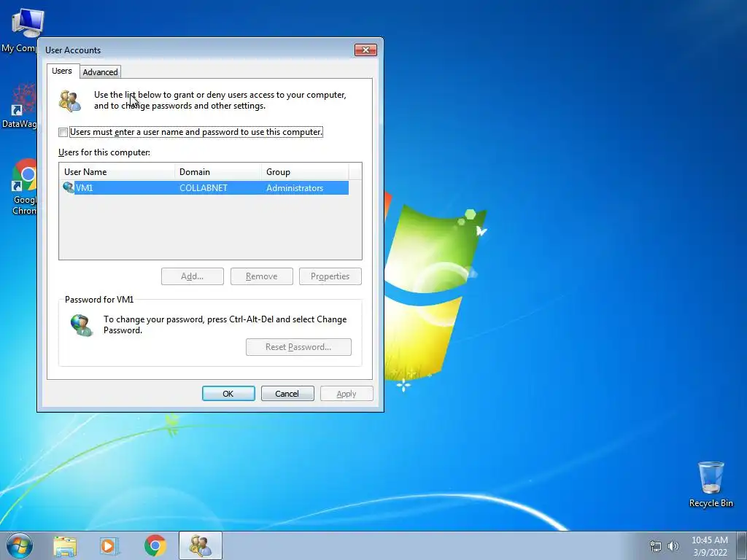Click the Show desktop strip beside the clock
Screen dimensions: 747x560
(742, 545)
